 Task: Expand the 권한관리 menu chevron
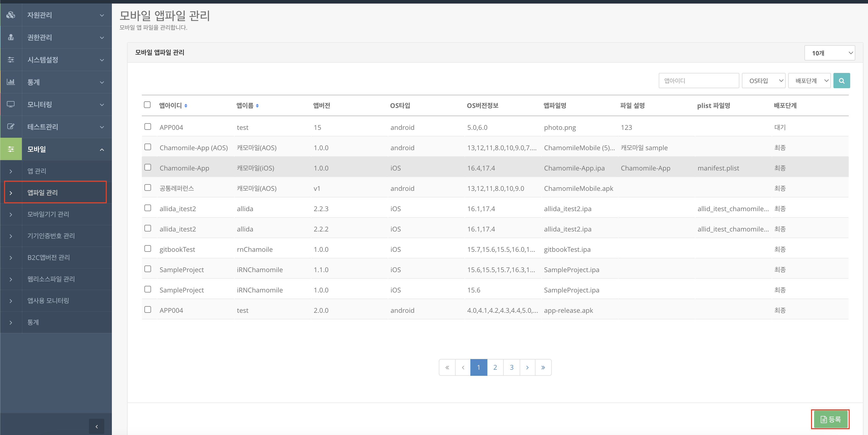point(102,37)
